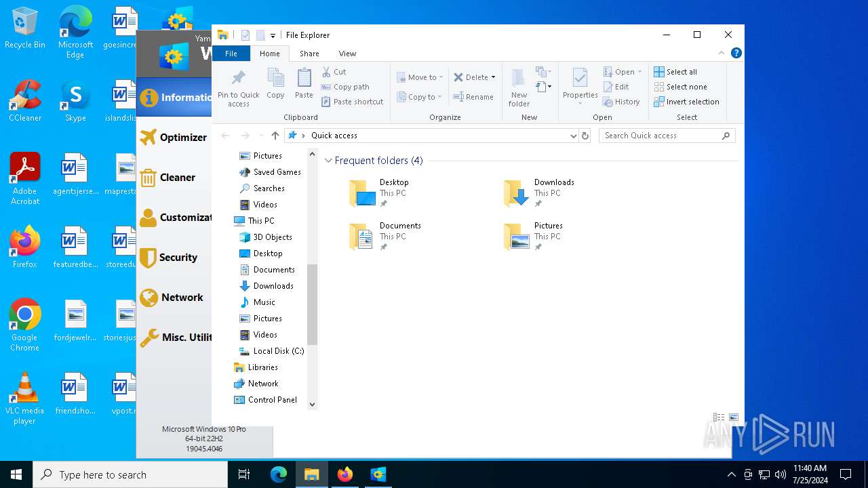Screen dimensions: 868x488
Task: Open Cleaner in Windows Manager sidebar
Action: (x=174, y=177)
